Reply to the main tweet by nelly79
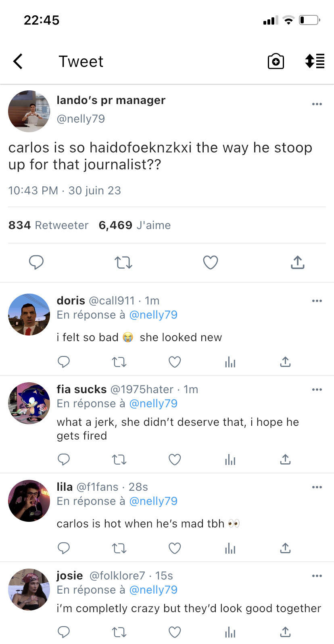Image resolution: width=334 pixels, height=644 pixels. coord(36,263)
